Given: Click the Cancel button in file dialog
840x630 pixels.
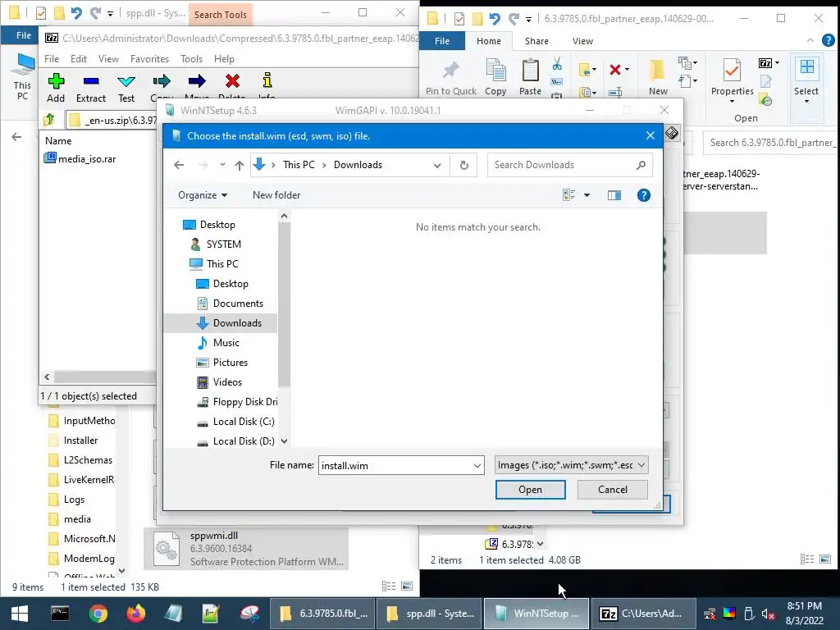Looking at the screenshot, I should click(612, 490).
